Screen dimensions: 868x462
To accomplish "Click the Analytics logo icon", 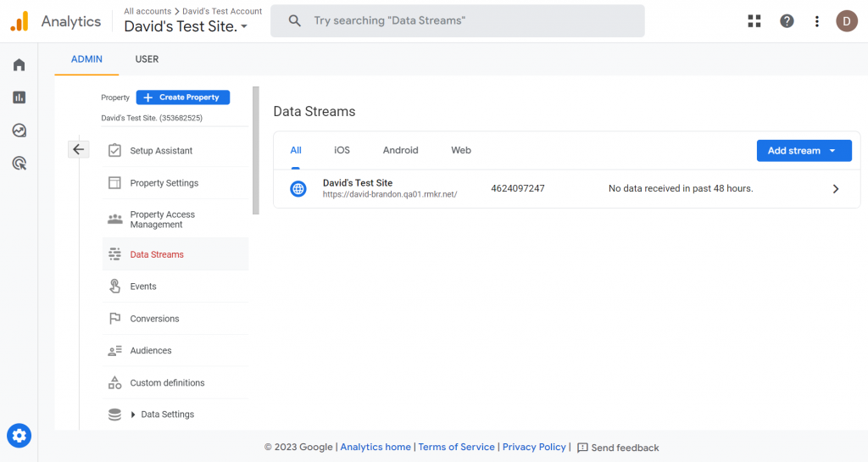I will coord(19,21).
